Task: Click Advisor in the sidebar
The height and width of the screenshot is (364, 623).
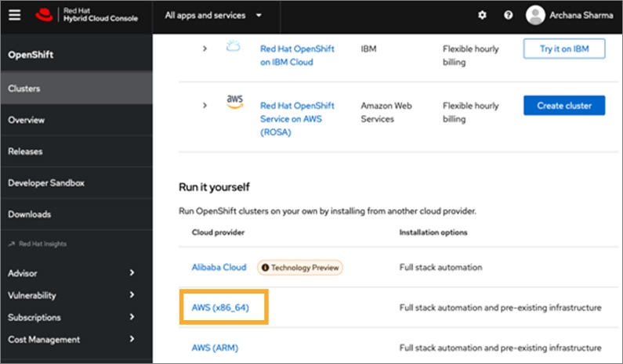Action: (x=23, y=273)
